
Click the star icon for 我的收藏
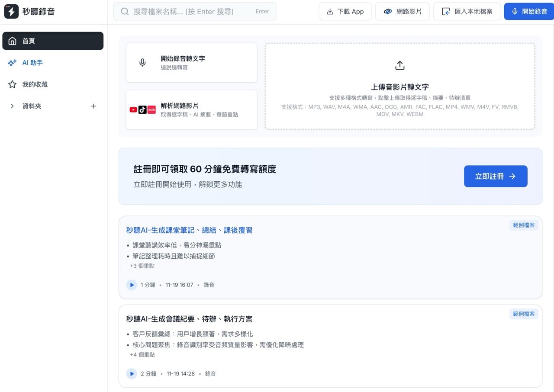tap(12, 84)
